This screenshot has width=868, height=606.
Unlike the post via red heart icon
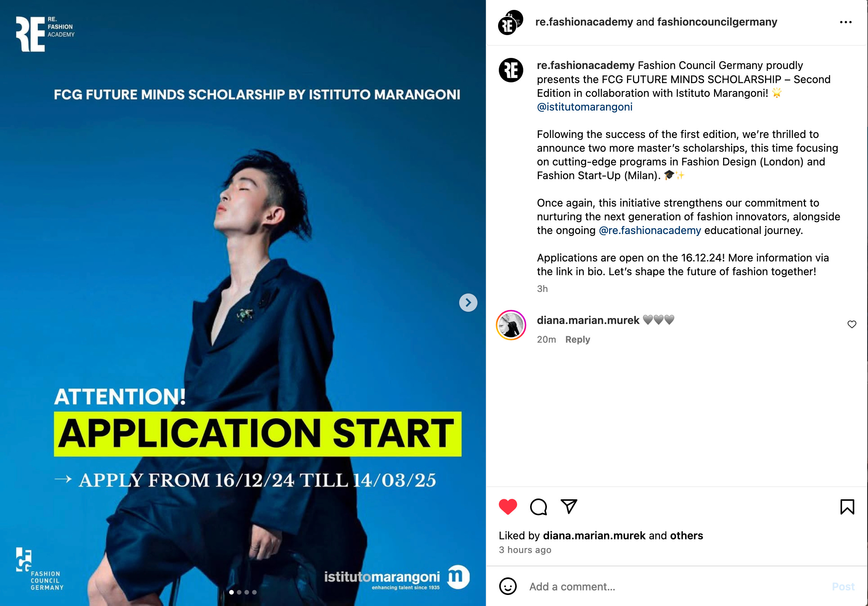508,507
